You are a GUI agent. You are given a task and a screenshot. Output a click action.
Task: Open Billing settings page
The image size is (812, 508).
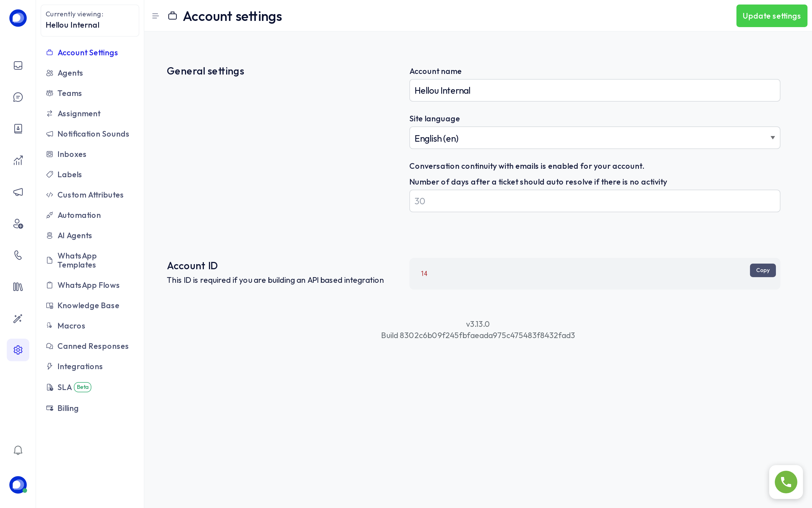coord(68,409)
